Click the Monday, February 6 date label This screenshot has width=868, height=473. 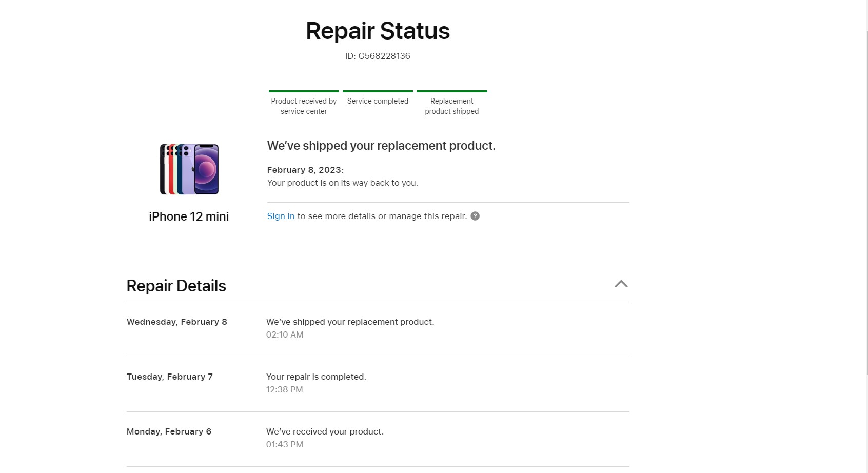point(169,431)
